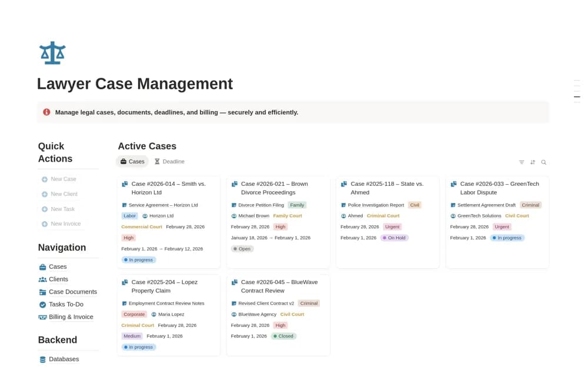588x367 pixels.
Task: Open Case #2025-118 State vs. Ahmed
Action: coord(387,188)
